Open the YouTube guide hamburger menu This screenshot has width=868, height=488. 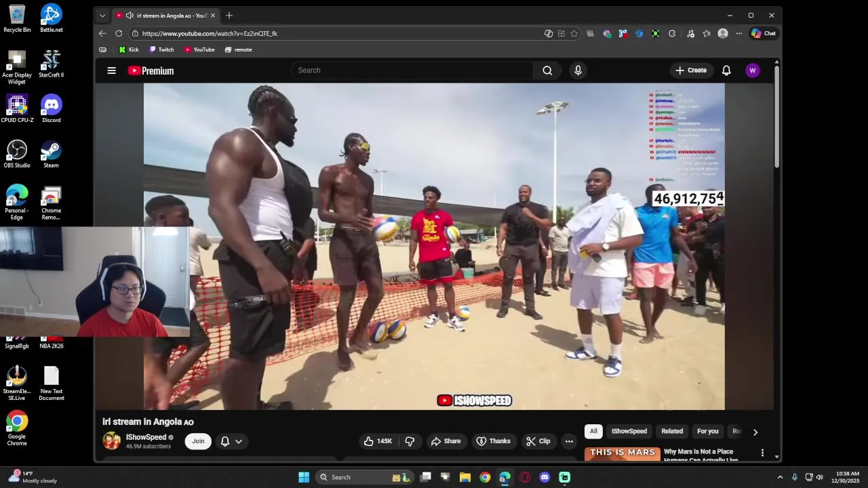tap(112, 70)
